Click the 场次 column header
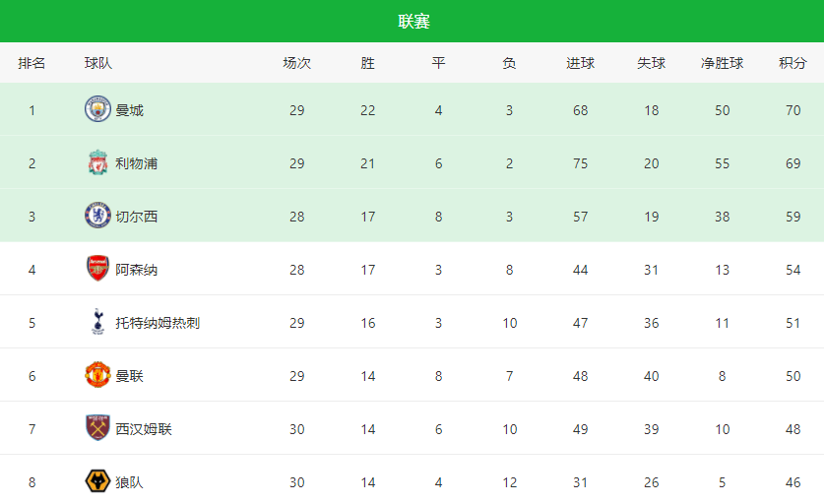The image size is (824, 504). [x=297, y=63]
